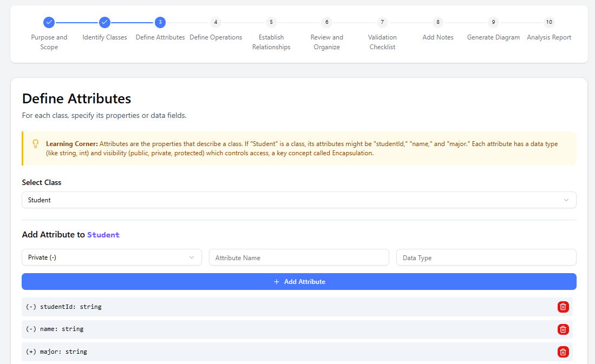Click the Select Class dropdown chevron arrow
The height and width of the screenshot is (364, 595).
coord(566,200)
